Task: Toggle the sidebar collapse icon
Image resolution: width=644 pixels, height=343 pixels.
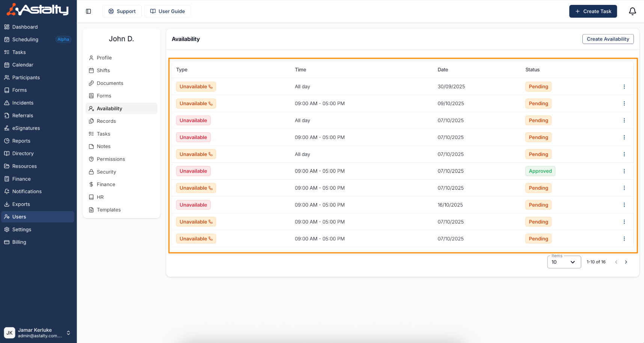Action: (x=89, y=11)
